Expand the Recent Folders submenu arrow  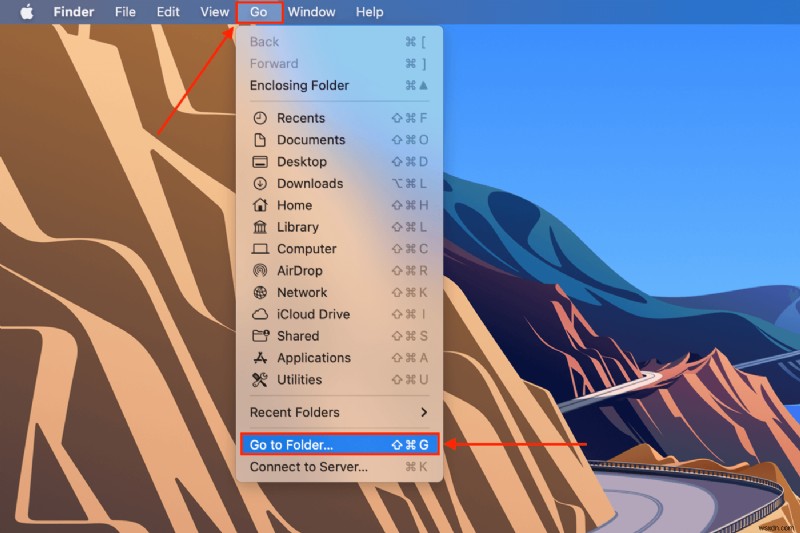[x=424, y=412]
